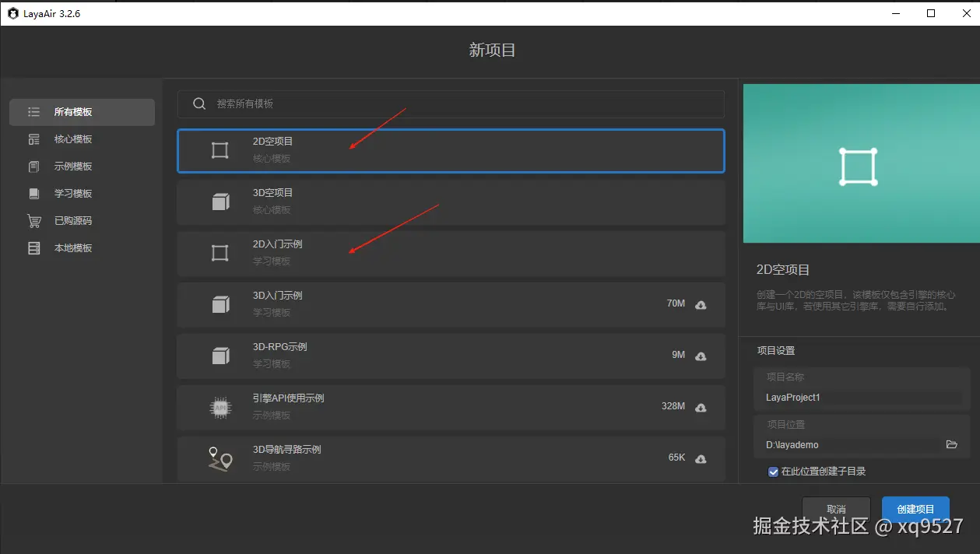
Task: Click the 2D空项目 preview thumbnail
Action: 861,164
